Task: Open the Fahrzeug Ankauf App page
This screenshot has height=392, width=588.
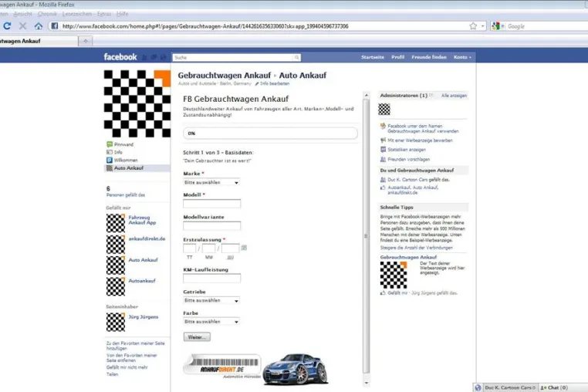Action: [x=142, y=220]
